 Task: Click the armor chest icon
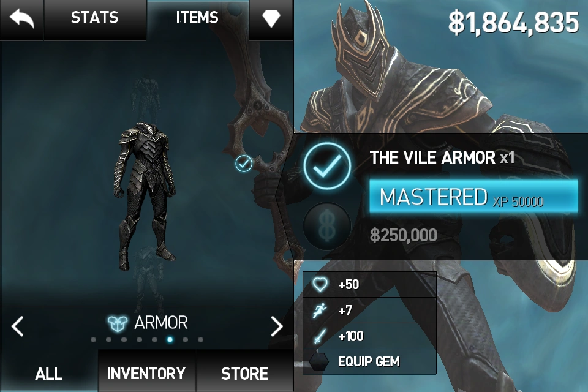(118, 323)
